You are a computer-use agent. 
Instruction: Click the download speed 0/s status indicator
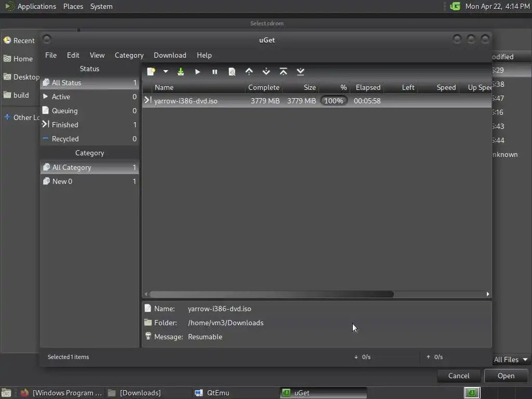tap(362, 357)
